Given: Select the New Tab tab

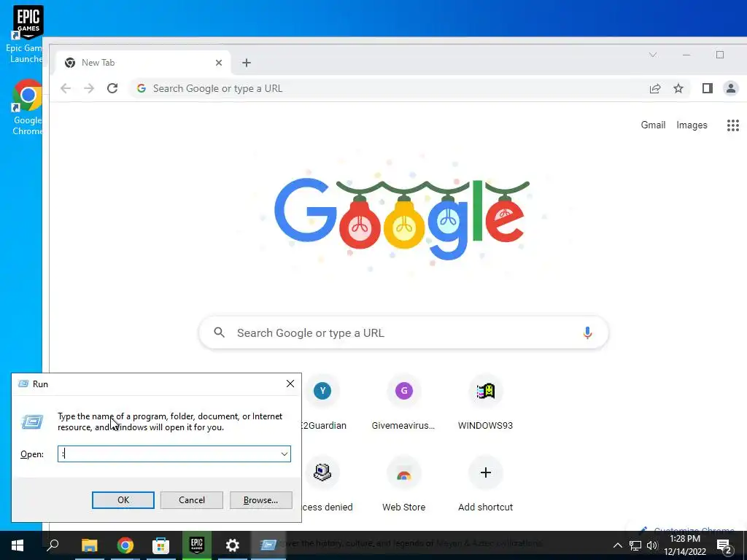Looking at the screenshot, I should click(143, 63).
